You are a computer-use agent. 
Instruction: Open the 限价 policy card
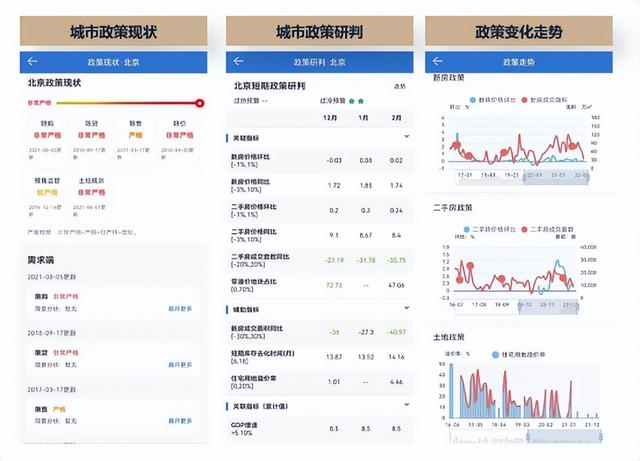pos(179,139)
